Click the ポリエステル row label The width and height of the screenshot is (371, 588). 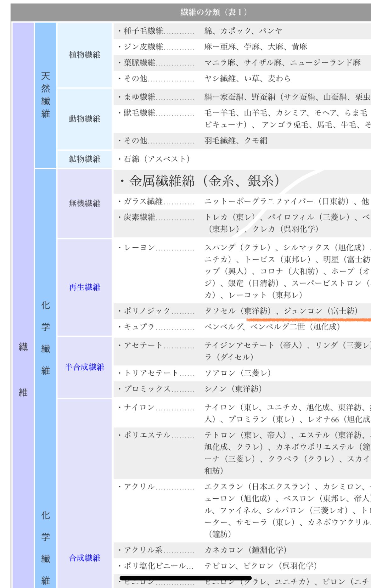(x=147, y=435)
